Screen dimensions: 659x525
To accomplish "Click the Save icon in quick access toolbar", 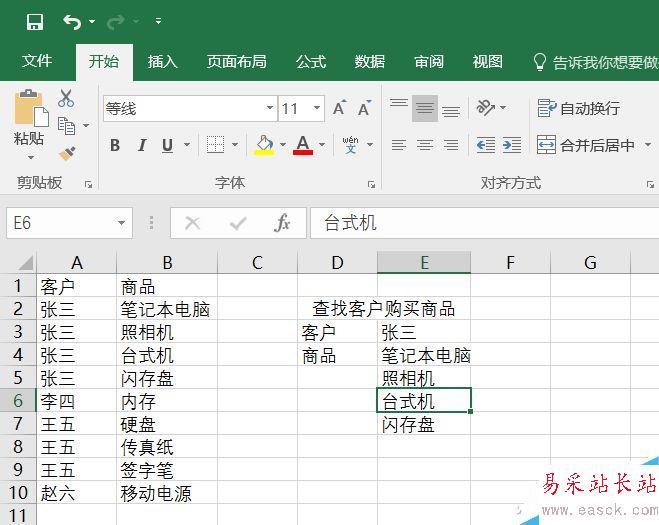I will click(x=35, y=21).
